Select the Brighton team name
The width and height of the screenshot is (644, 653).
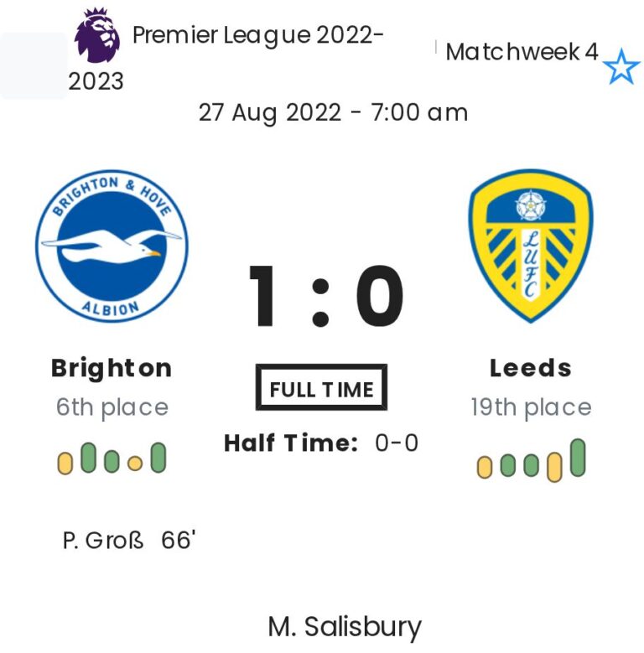pos(112,368)
